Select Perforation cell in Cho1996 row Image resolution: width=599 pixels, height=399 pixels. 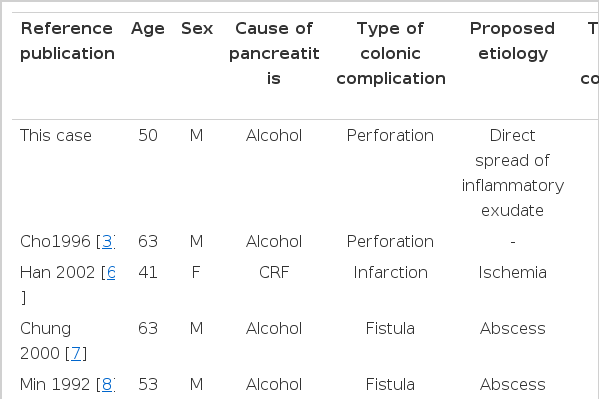pos(390,242)
